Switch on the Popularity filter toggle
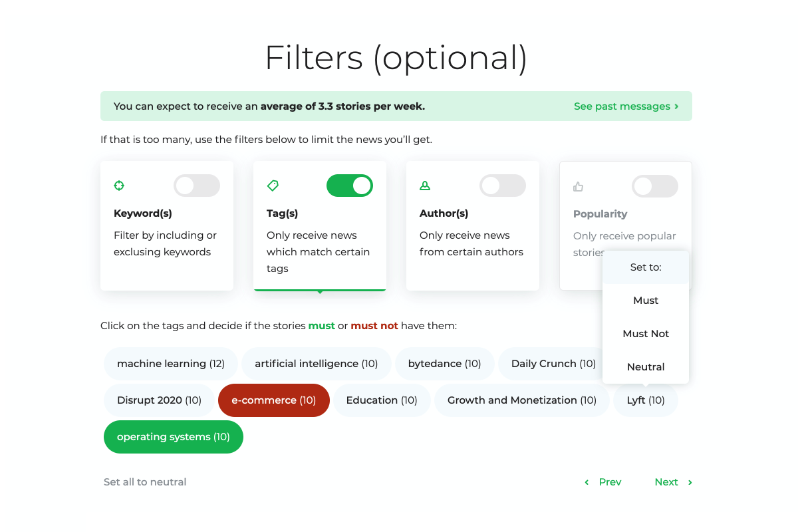The height and width of the screenshot is (532, 798). click(655, 186)
